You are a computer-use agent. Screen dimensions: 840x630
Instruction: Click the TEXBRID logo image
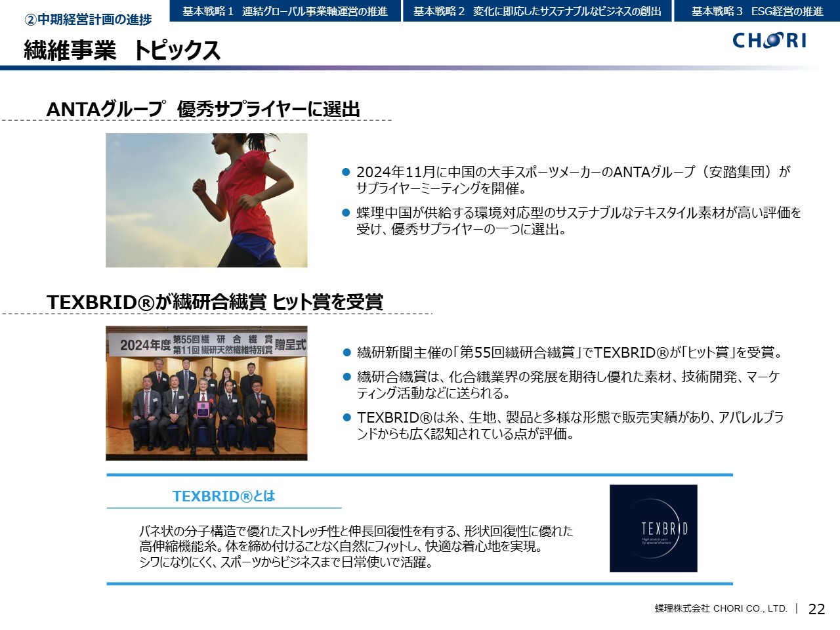click(653, 528)
